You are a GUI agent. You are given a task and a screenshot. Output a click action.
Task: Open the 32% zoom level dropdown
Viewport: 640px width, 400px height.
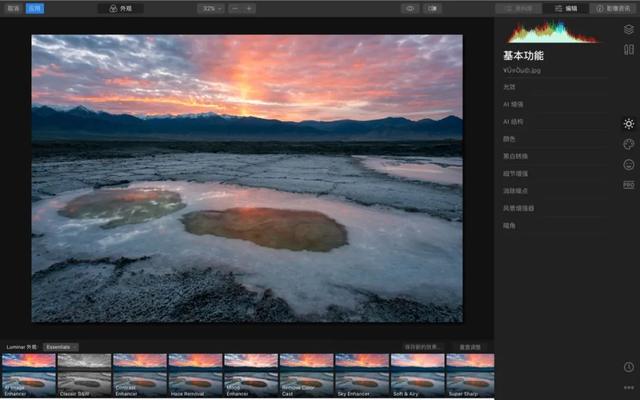pos(210,8)
